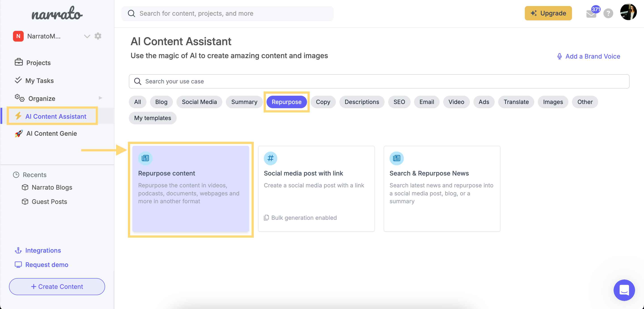This screenshot has width=644, height=309.
Task: Focus the Search your use case field
Action: pos(379,81)
